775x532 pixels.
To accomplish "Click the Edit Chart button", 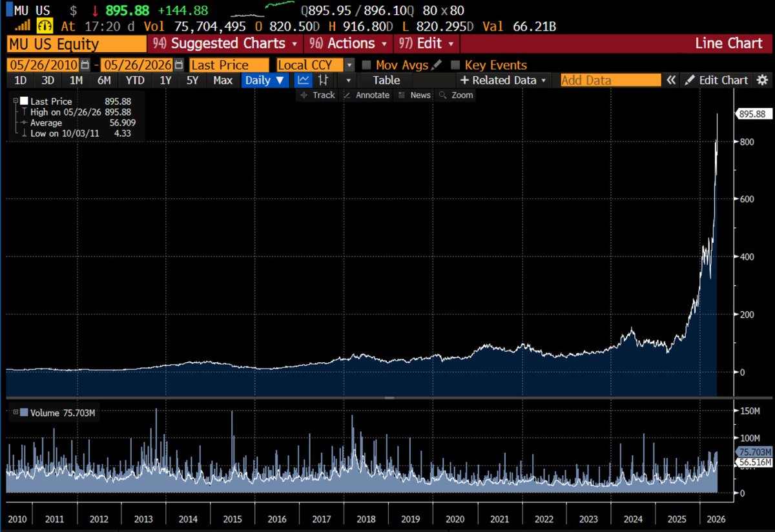I will [x=716, y=80].
